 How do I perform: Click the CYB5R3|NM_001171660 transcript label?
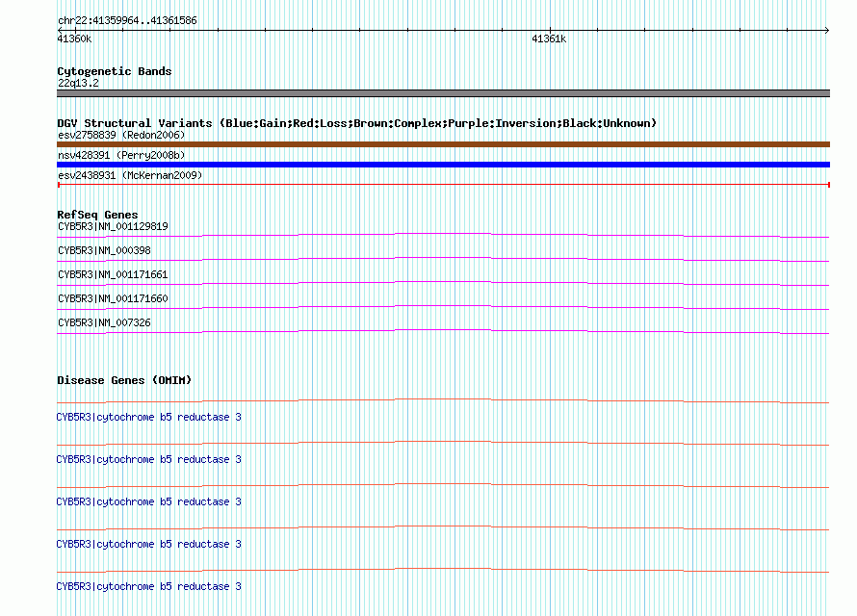point(113,298)
